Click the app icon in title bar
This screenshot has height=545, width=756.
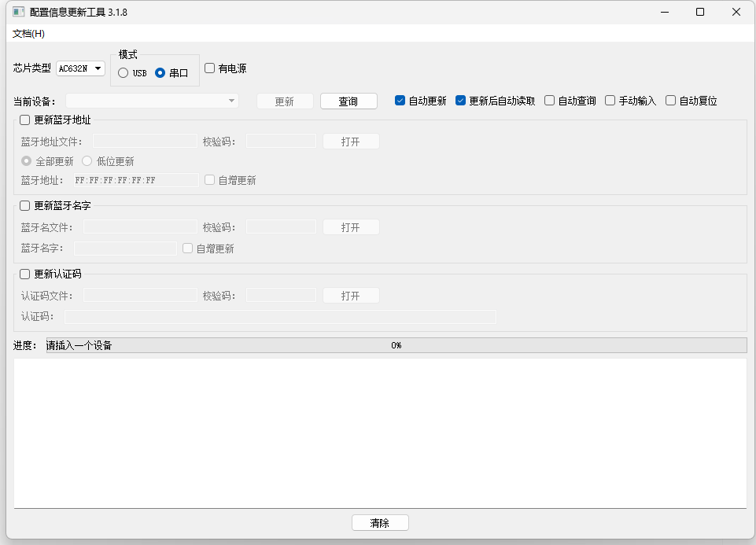tap(18, 13)
